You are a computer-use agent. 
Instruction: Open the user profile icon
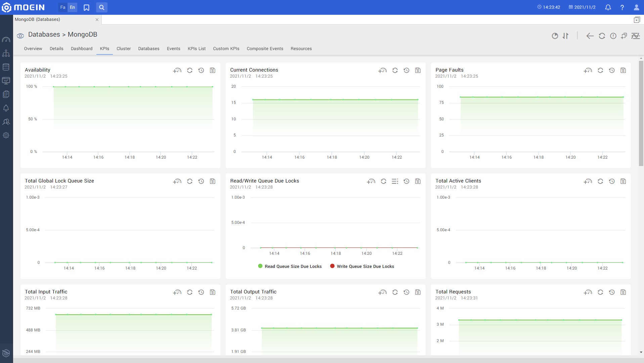[636, 7]
